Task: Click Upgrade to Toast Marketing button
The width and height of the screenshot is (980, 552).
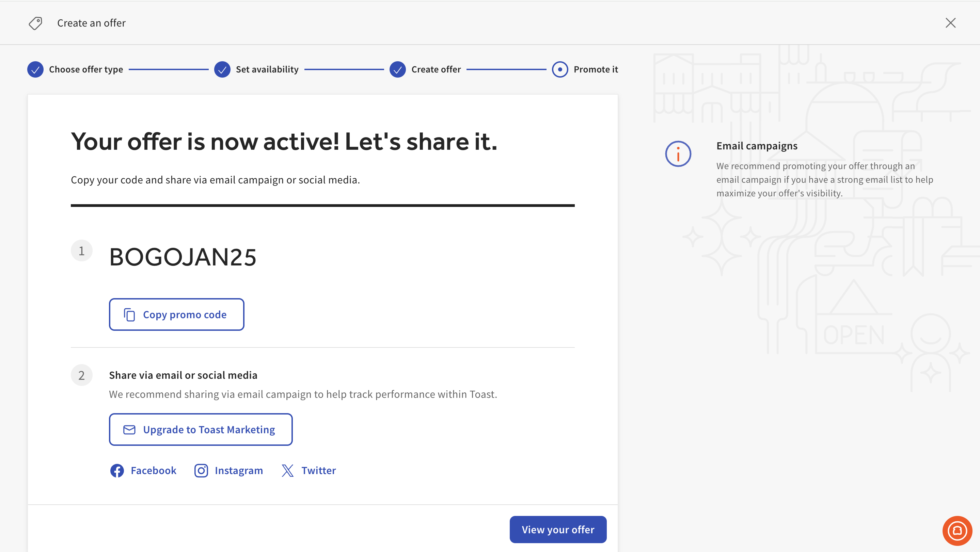Action: pos(201,429)
